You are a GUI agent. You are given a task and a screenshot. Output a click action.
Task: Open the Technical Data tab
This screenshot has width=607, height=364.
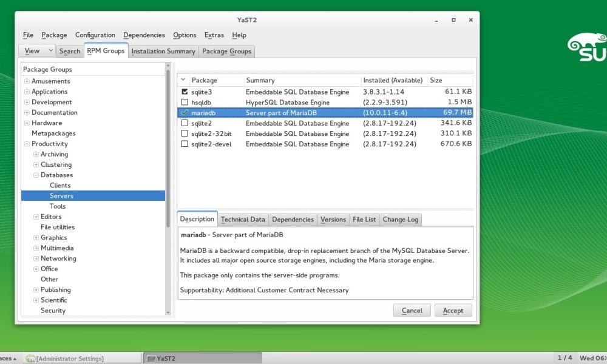pos(243,220)
